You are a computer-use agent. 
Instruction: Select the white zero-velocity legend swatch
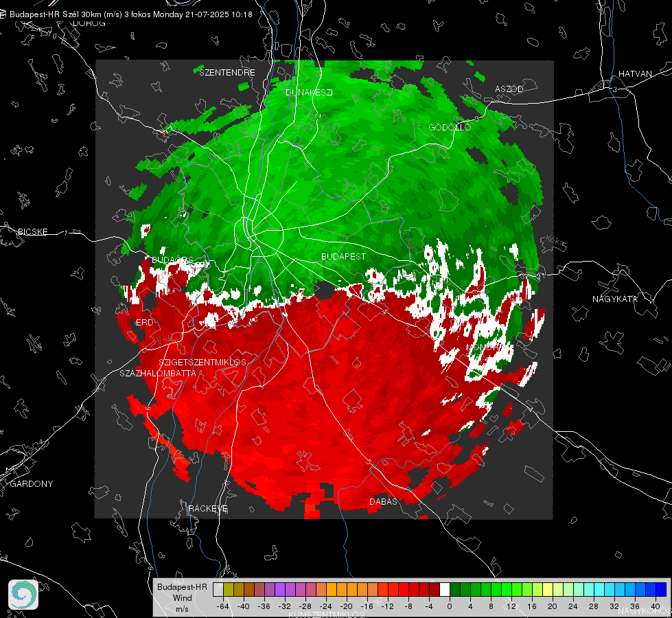445,589
